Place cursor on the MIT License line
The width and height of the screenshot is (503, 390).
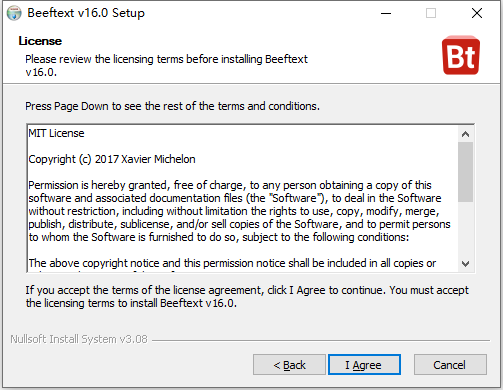click(56, 133)
